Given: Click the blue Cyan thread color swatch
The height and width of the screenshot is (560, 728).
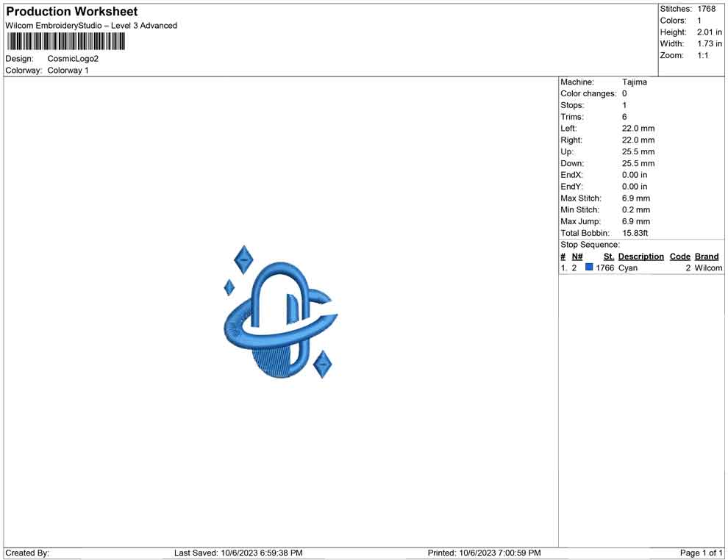Looking at the screenshot, I should coord(589,268).
